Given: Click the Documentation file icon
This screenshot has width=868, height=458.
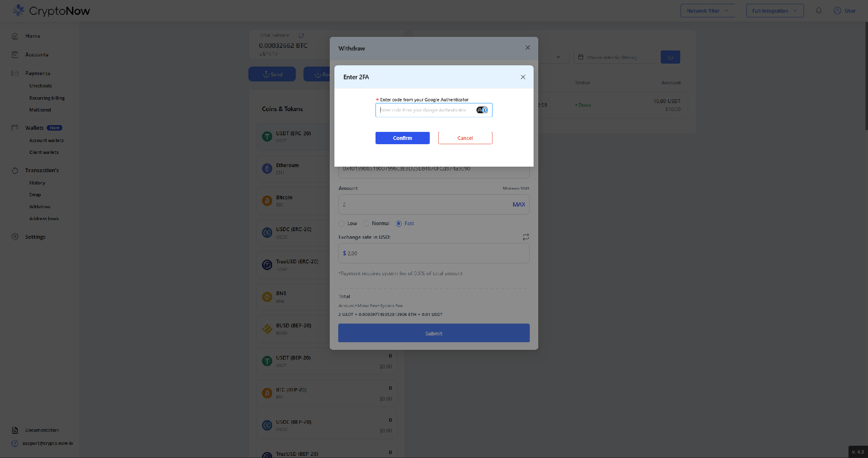Looking at the screenshot, I should click(15, 430).
